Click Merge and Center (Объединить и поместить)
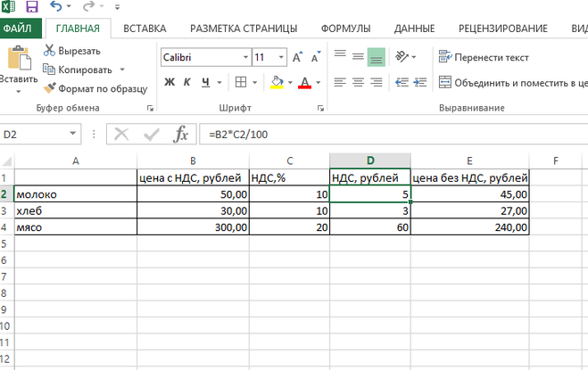 [x=512, y=84]
